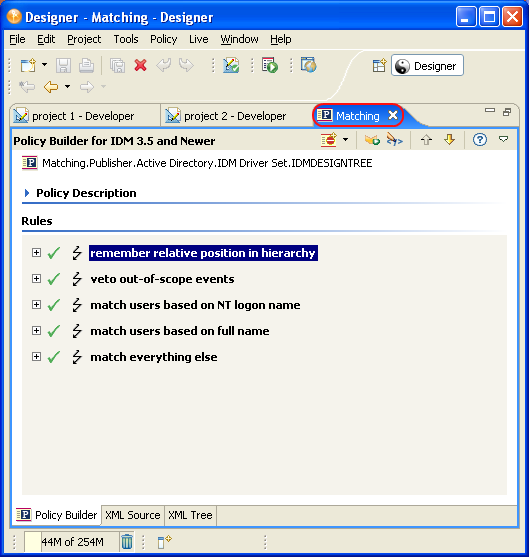Open the Insert Rule dropdown arrow
The height and width of the screenshot is (557, 529).
coord(345,140)
